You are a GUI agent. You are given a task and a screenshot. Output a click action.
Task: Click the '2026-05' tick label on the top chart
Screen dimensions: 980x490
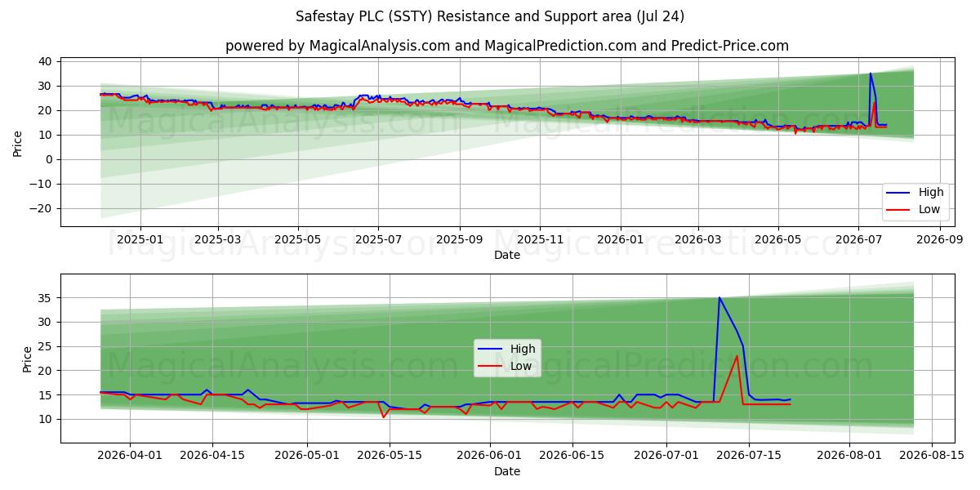click(777, 239)
